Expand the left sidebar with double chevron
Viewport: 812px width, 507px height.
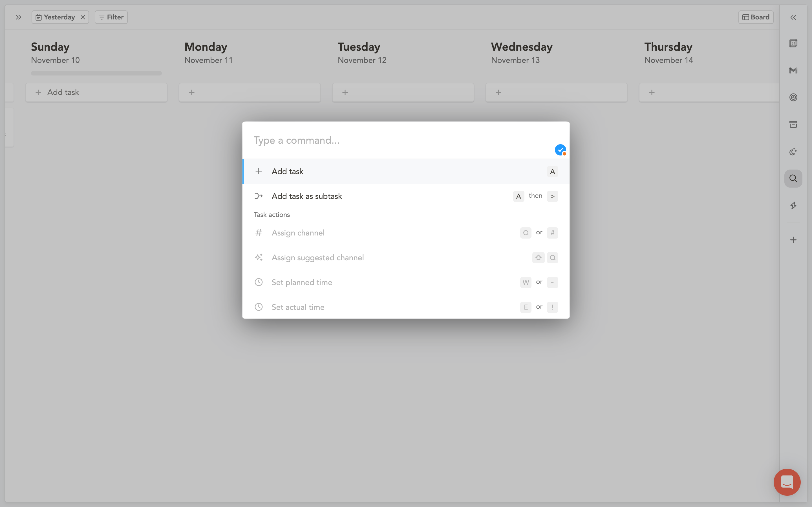click(18, 17)
